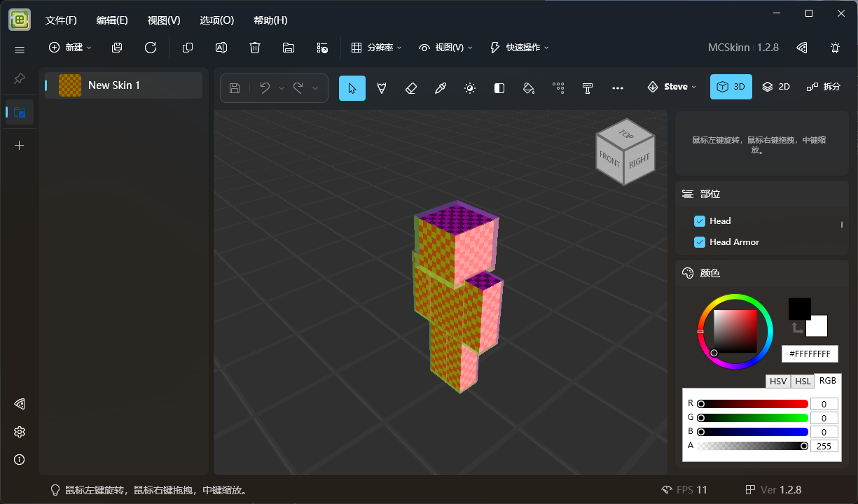Click the red R channel slider
Screen dimensions: 858x504
coord(753,404)
